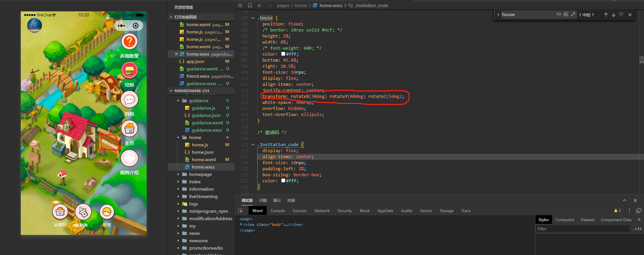Image resolution: width=644 pixels, height=255 pixels.
Task: Open the Network tab
Action: 322,211
